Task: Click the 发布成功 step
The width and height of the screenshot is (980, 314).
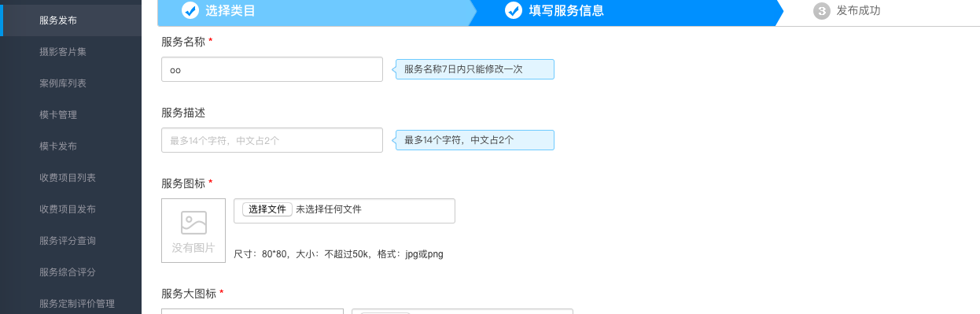Action: (x=858, y=11)
